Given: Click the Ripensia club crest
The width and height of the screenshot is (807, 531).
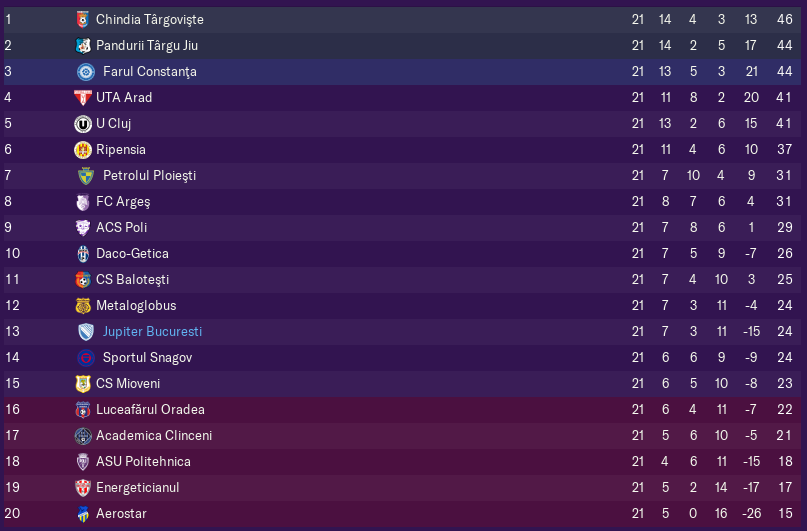Looking at the screenshot, I should 83,150.
